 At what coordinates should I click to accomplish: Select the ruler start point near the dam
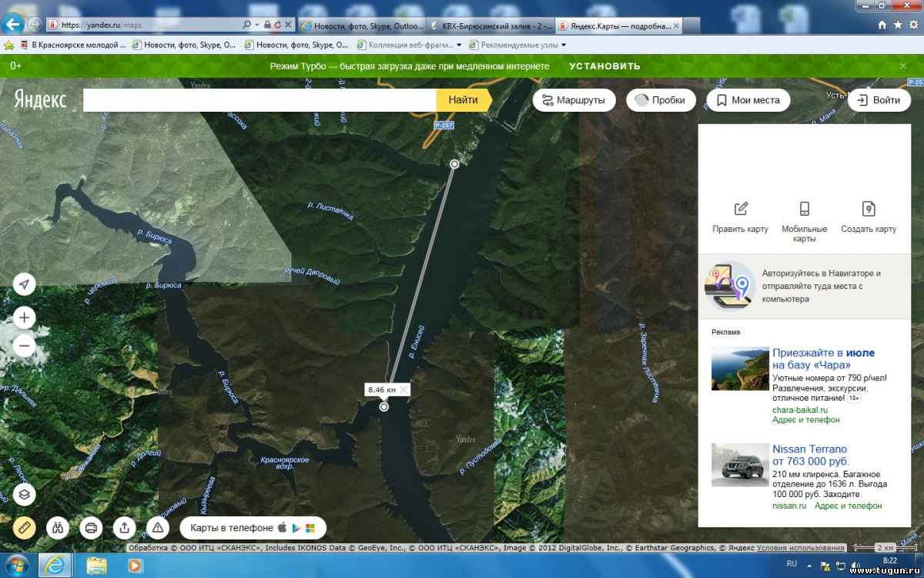[454, 164]
